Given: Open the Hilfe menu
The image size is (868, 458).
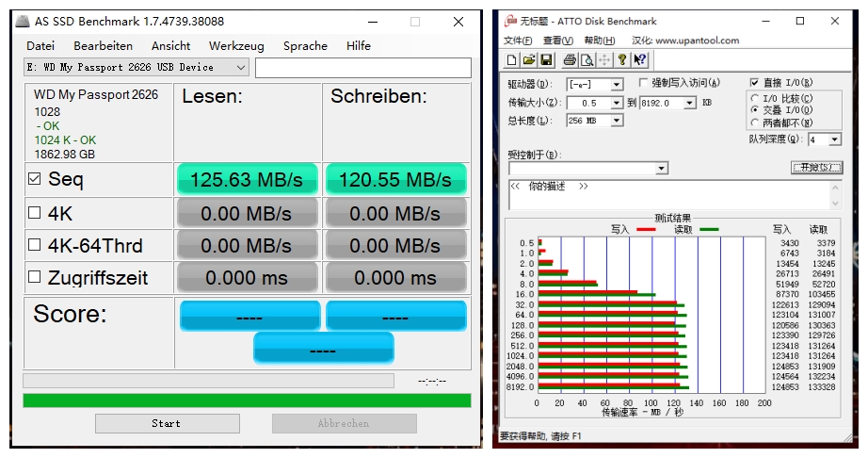Looking at the screenshot, I should [x=358, y=46].
